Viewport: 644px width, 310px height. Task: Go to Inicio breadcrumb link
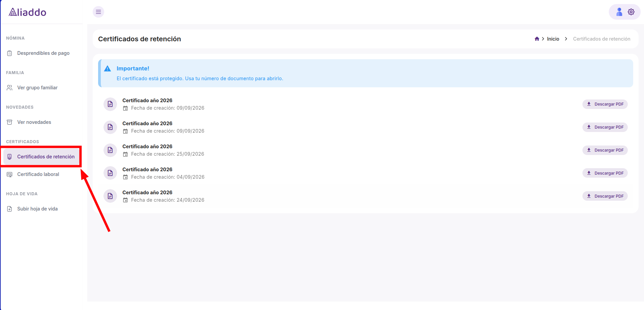coord(553,39)
